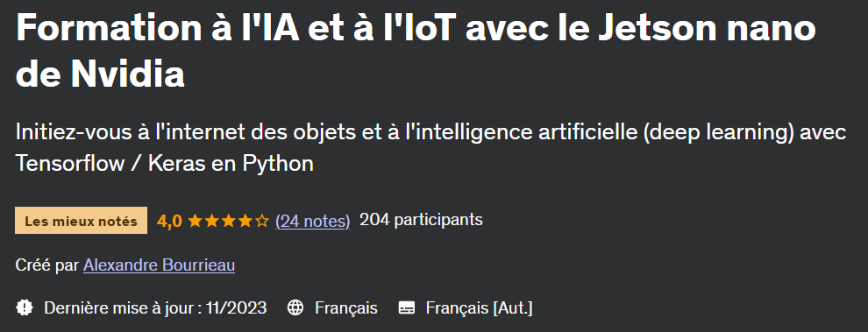Open the (24 notes) reviews link

pyautogui.click(x=312, y=222)
